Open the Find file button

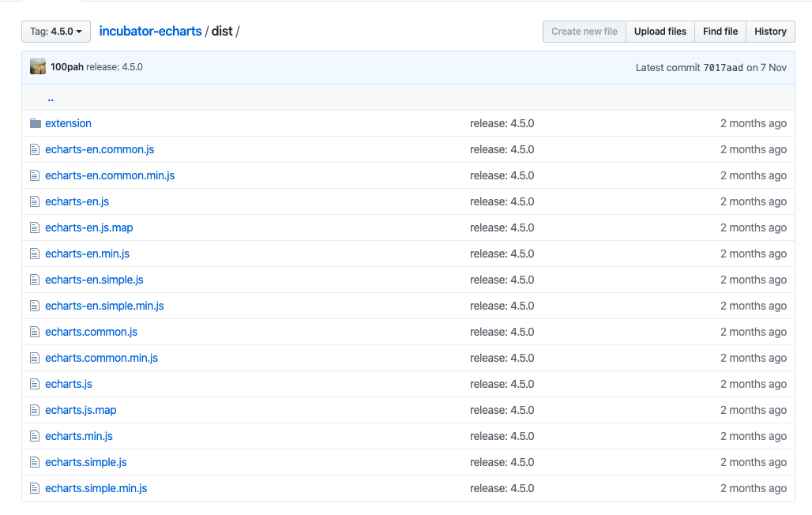click(x=720, y=32)
